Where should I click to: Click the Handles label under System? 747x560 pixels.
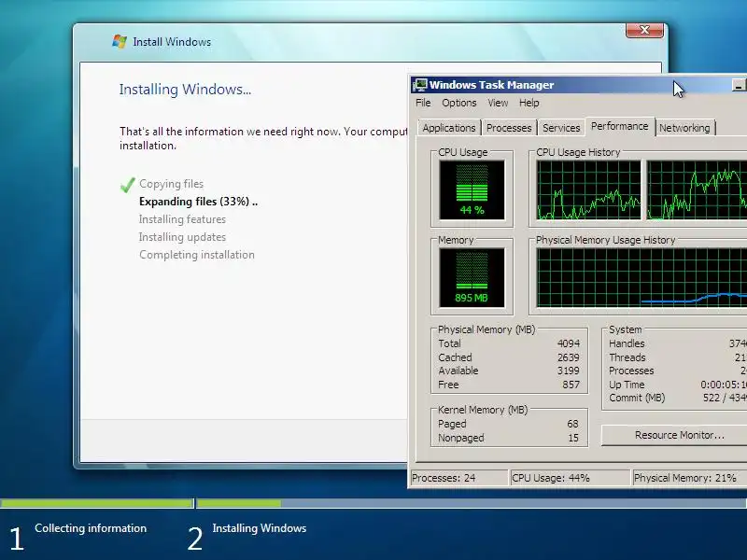[627, 343]
